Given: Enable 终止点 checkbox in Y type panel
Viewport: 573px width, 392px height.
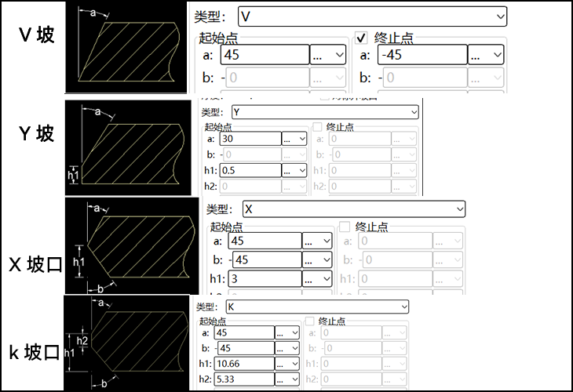Looking at the screenshot, I should [318, 126].
